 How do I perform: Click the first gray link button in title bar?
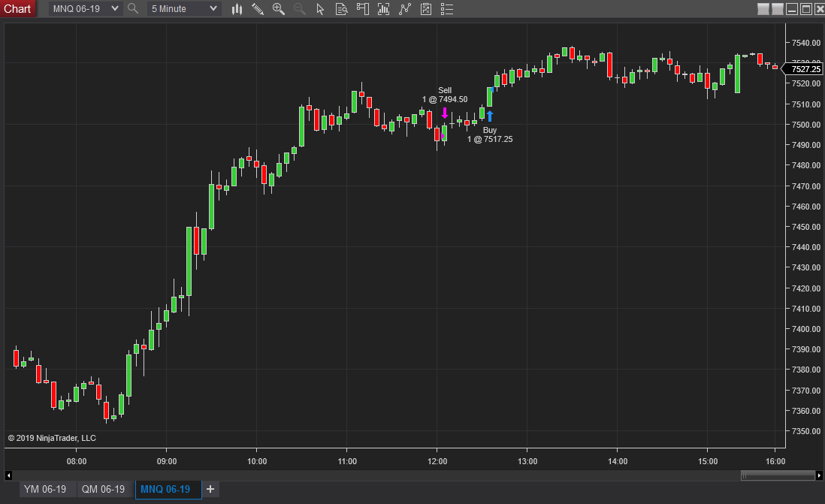tap(763, 9)
